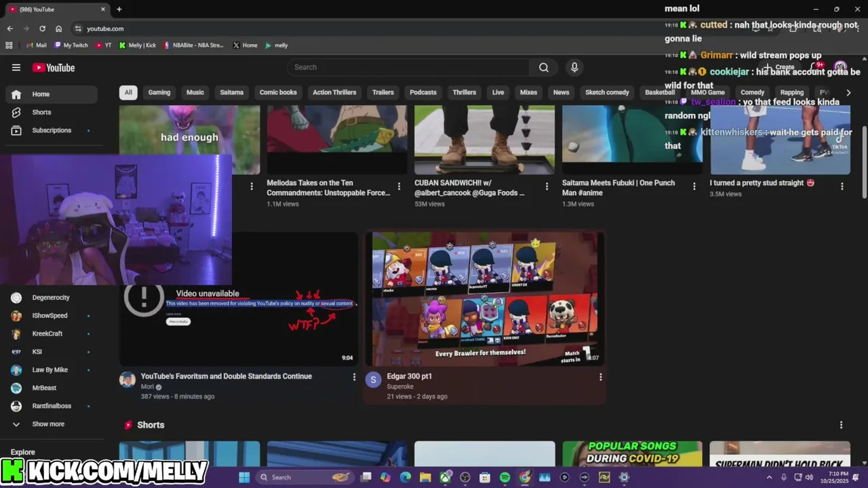This screenshot has height=488, width=868.
Task: Open Xbox app from the taskbar
Action: [445, 477]
